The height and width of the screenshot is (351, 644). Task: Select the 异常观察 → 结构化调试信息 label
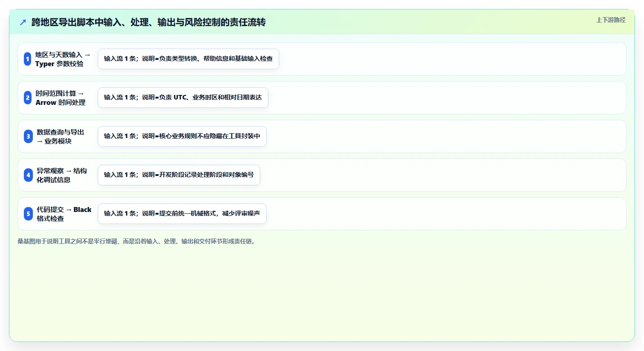[62, 175]
